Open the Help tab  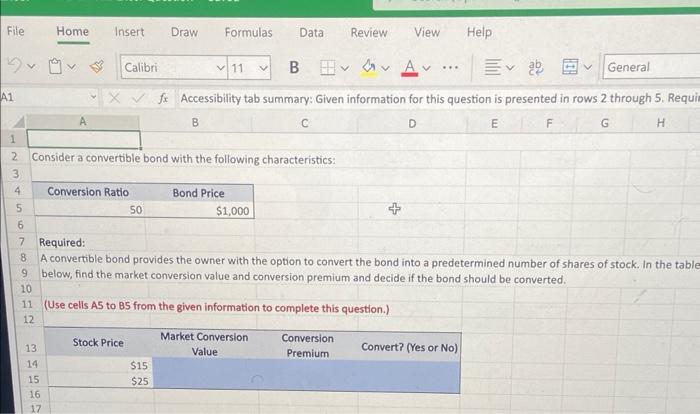point(479,32)
